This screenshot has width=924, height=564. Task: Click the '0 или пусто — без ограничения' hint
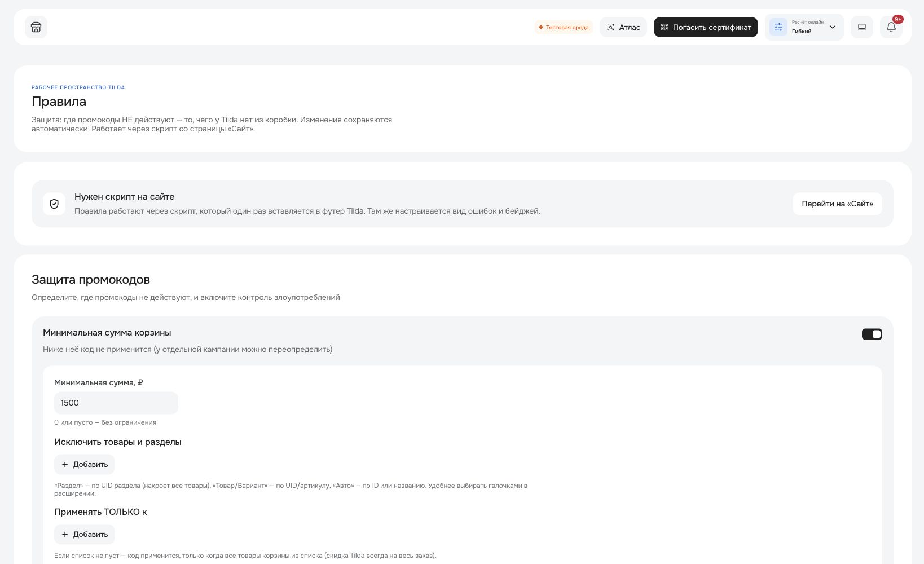(x=105, y=422)
